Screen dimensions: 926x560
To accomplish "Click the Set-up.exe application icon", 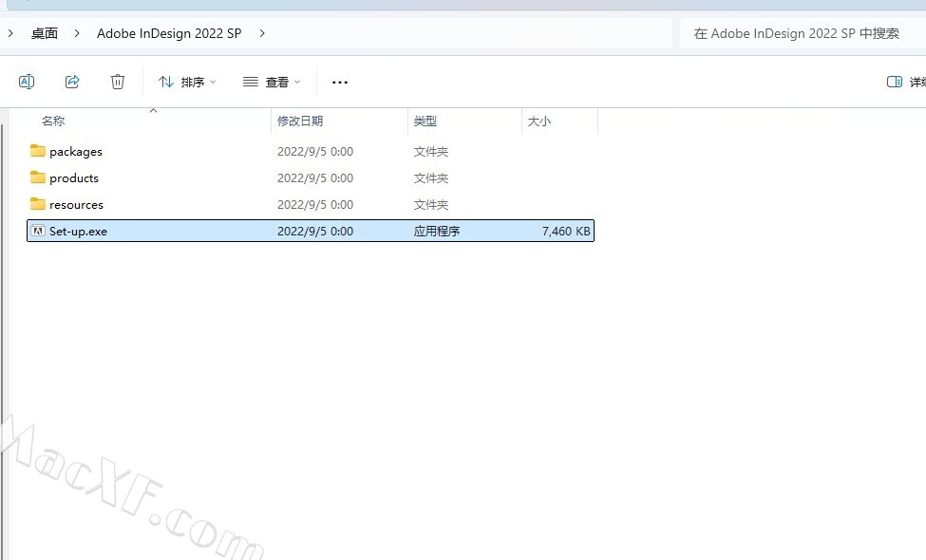I will (38, 231).
